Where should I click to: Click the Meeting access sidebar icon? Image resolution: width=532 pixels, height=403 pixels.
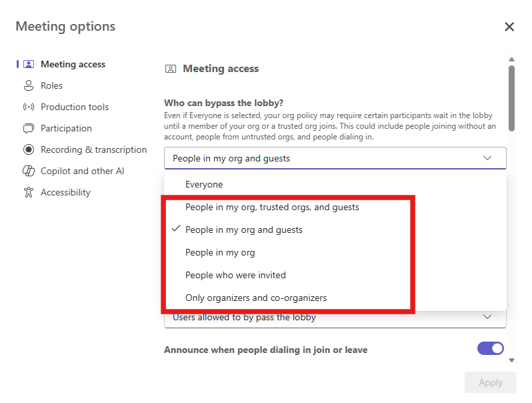(x=29, y=64)
